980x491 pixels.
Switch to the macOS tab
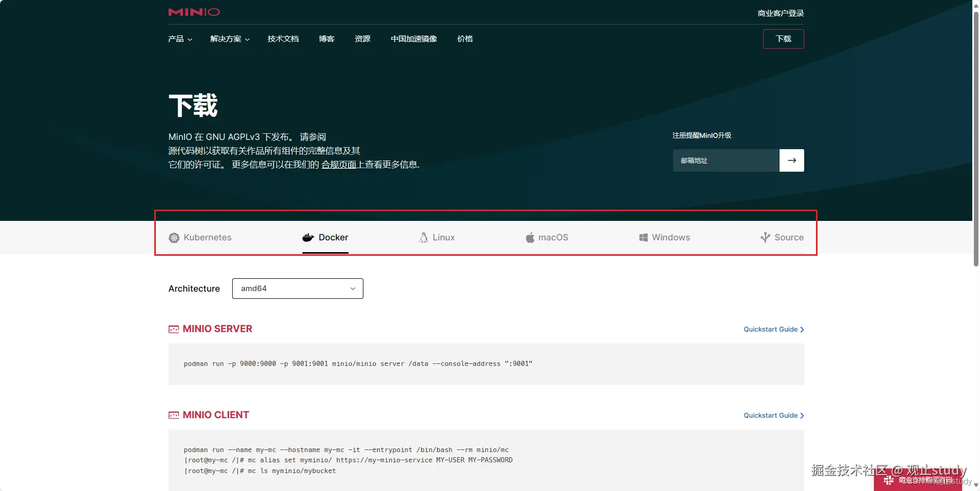tap(546, 238)
